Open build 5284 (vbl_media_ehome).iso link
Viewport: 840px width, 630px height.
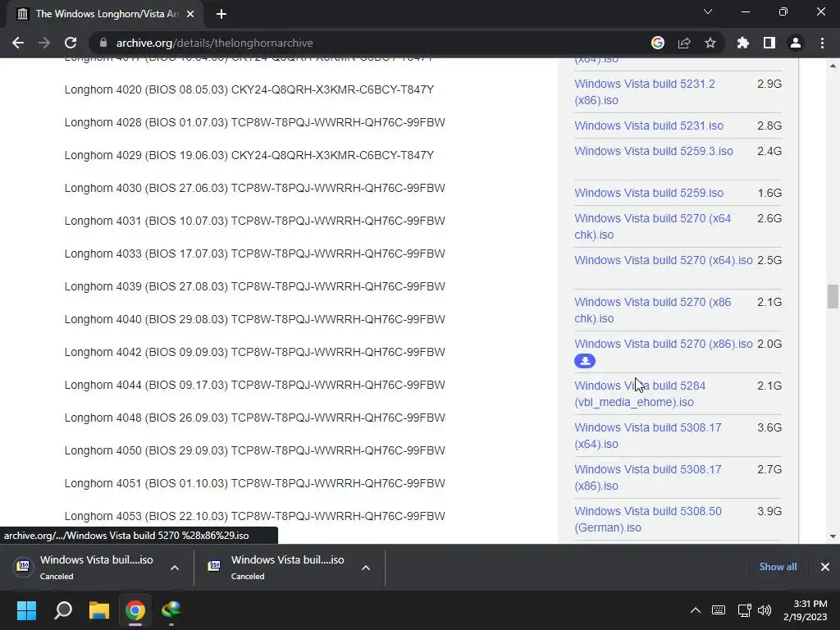pos(640,394)
